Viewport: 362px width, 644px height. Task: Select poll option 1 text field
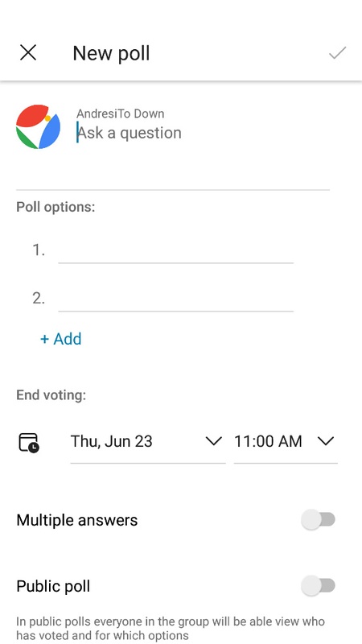click(175, 250)
